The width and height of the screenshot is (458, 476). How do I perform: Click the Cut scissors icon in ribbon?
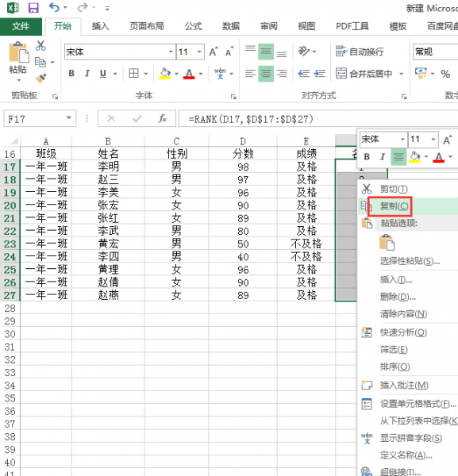pyautogui.click(x=40, y=46)
